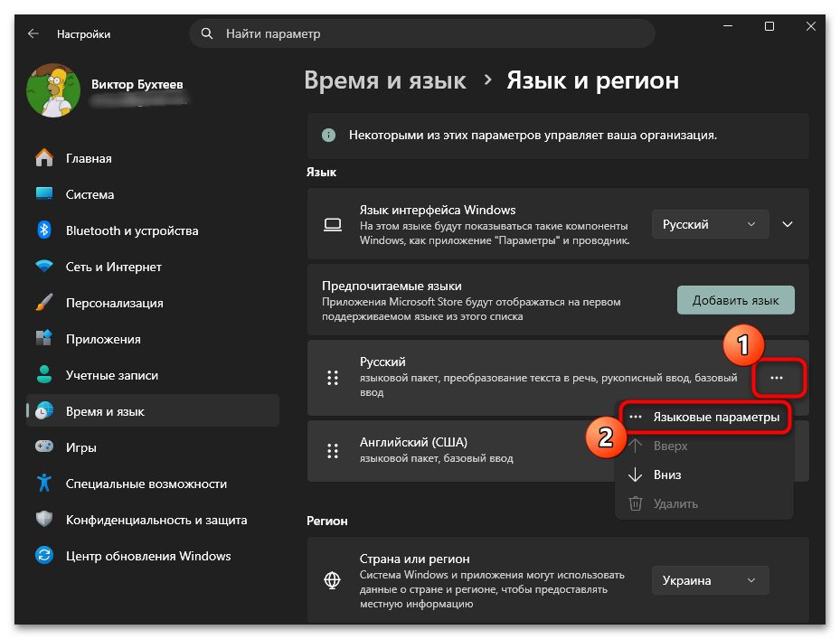Choose Вниз in the context menu
This screenshot has width=840, height=639.
click(x=667, y=475)
